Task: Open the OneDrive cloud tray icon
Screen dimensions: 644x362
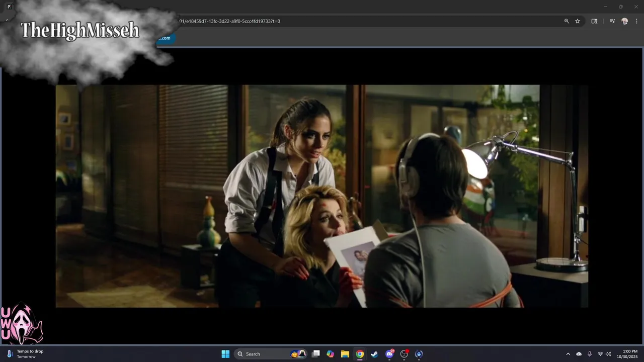Action: pyautogui.click(x=579, y=354)
